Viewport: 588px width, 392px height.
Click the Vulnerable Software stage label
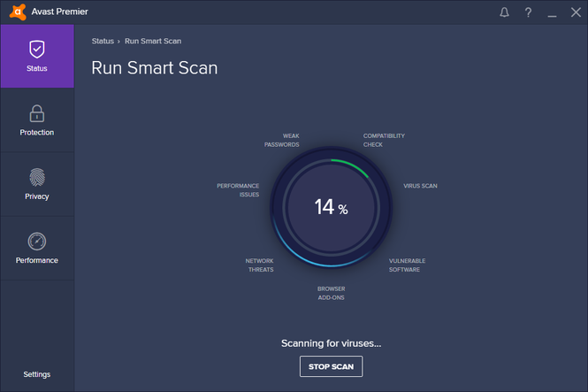[407, 265]
